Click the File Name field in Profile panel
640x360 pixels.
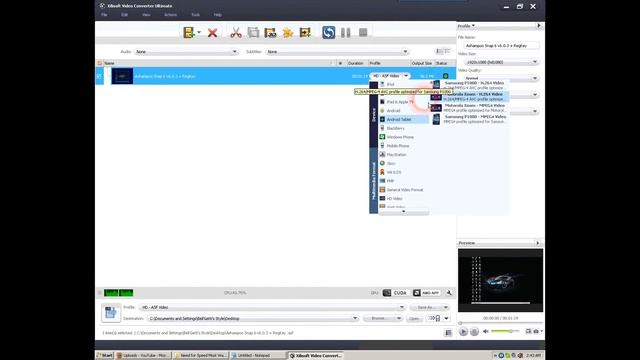pos(501,46)
